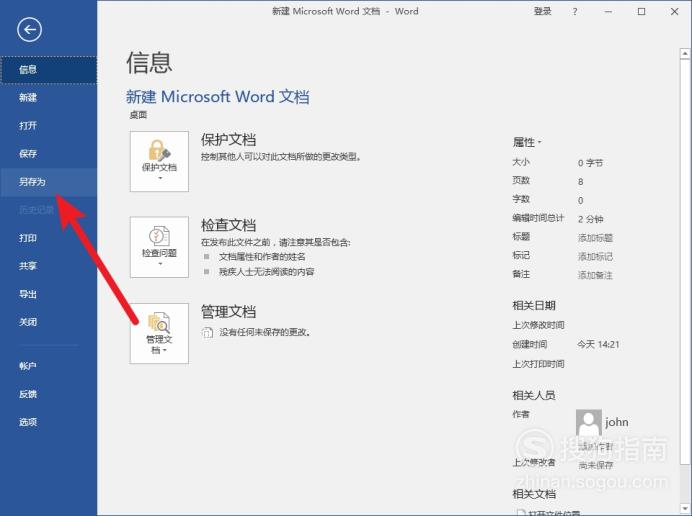Click 保存 in the left menu
This screenshot has width=692, height=516.
coord(49,154)
